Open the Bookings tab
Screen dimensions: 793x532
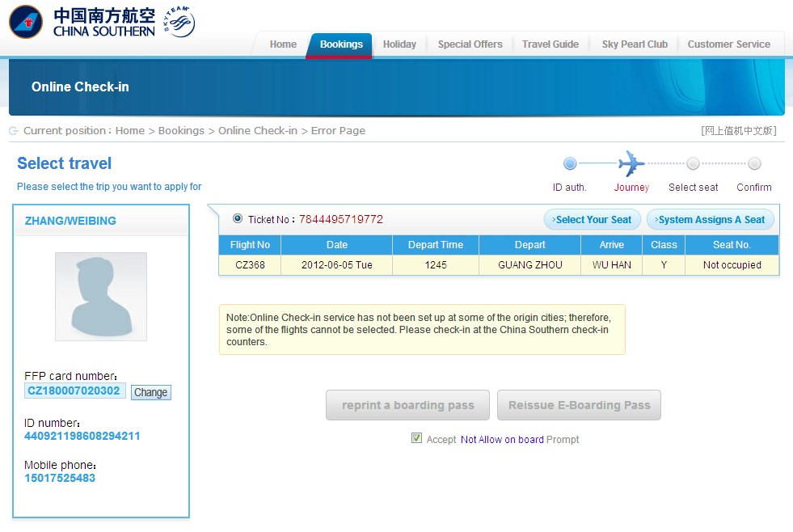pyautogui.click(x=341, y=44)
